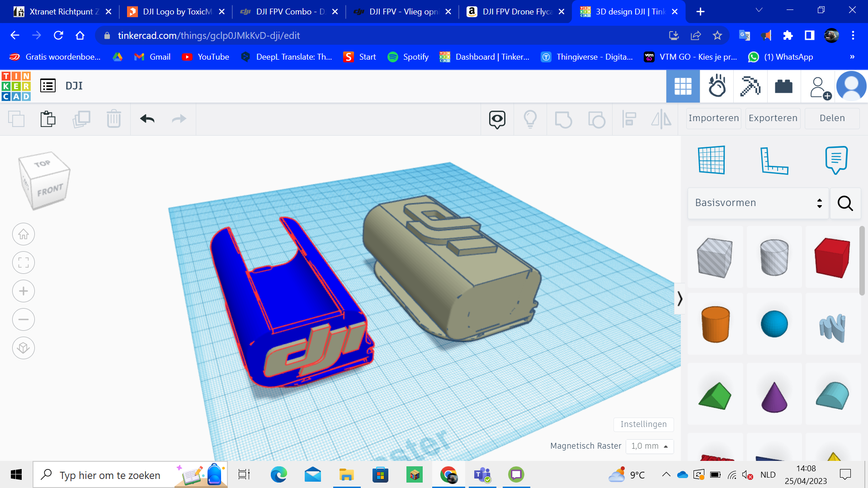The height and width of the screenshot is (488, 868).
Task: Open the designs list icon
Action: point(48,86)
